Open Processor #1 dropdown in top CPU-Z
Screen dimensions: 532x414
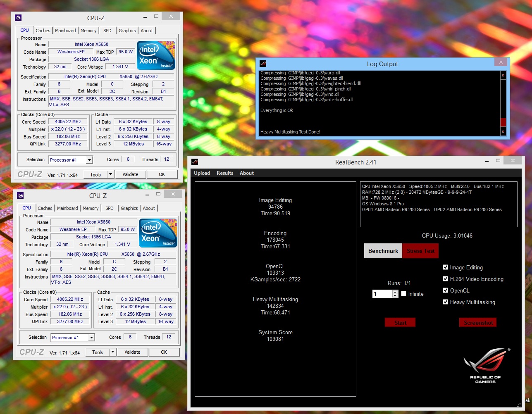(x=71, y=160)
